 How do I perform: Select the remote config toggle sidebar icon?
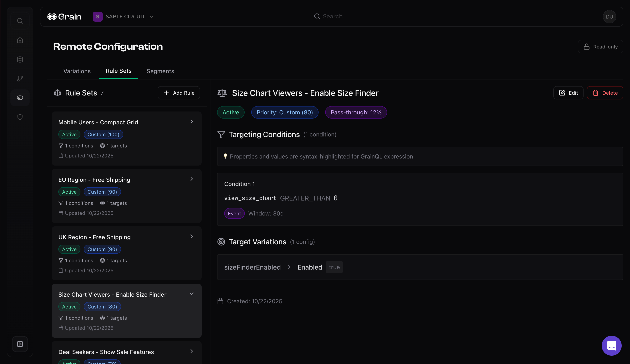click(20, 98)
